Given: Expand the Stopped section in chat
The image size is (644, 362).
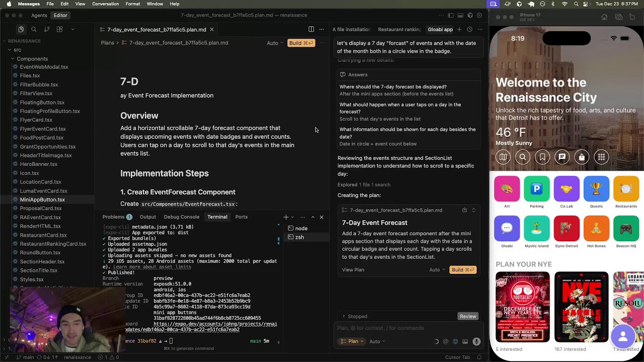Looking at the screenshot, I should click(354, 316).
